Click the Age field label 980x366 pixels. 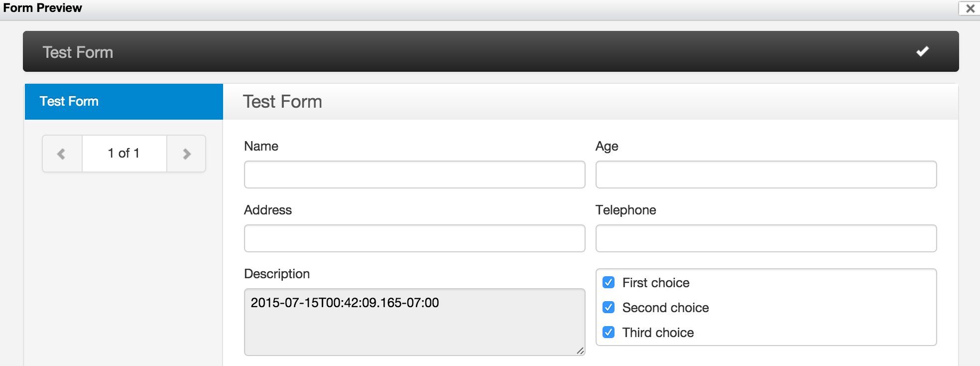click(x=607, y=146)
